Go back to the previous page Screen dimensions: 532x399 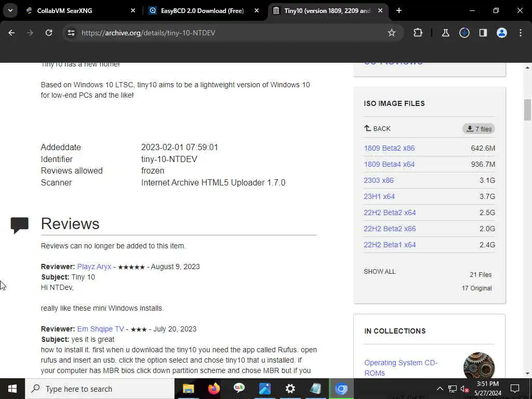11,33
